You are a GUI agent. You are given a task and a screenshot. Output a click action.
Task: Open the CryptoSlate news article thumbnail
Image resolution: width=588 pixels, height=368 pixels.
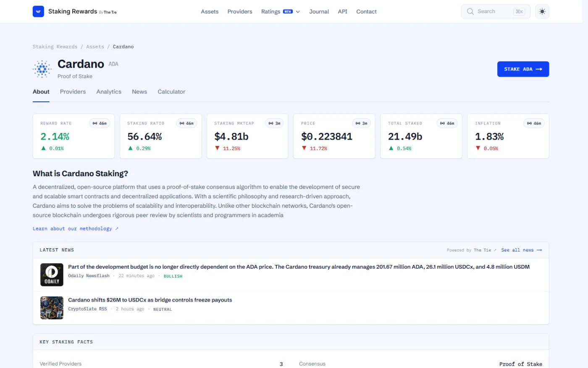[52, 308]
